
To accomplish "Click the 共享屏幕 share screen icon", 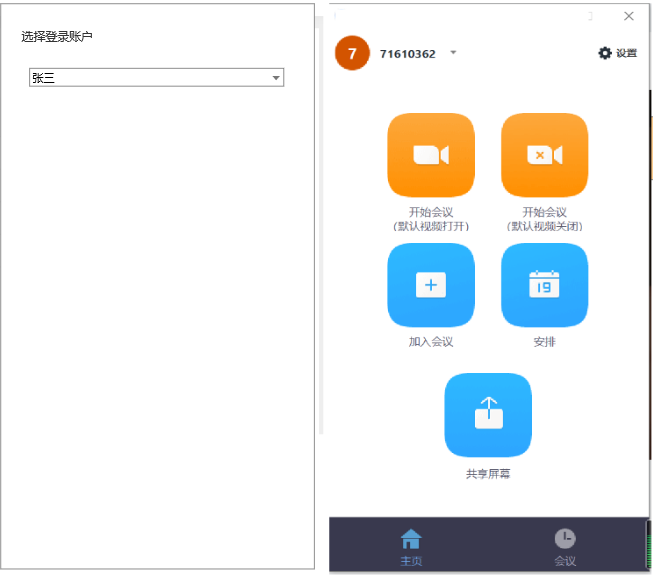I will click(488, 415).
